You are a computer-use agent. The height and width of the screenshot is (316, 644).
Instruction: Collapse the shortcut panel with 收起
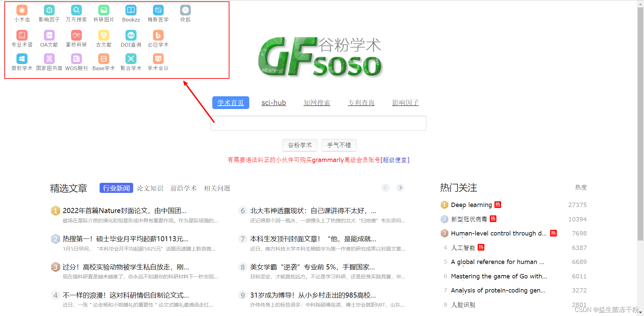[185, 10]
